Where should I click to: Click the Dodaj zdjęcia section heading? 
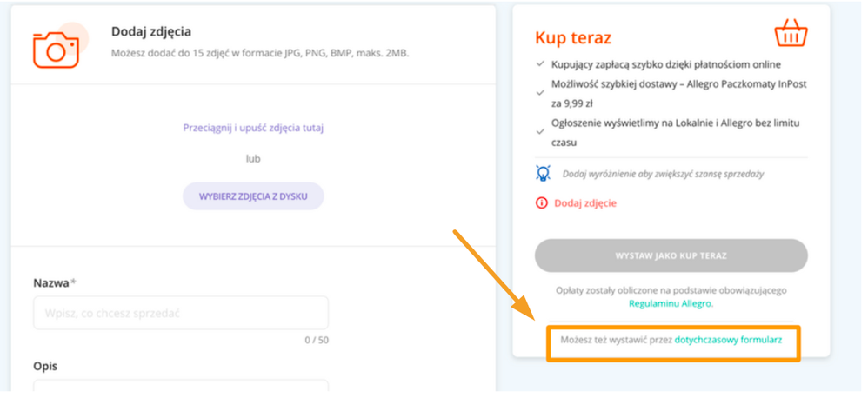151,32
